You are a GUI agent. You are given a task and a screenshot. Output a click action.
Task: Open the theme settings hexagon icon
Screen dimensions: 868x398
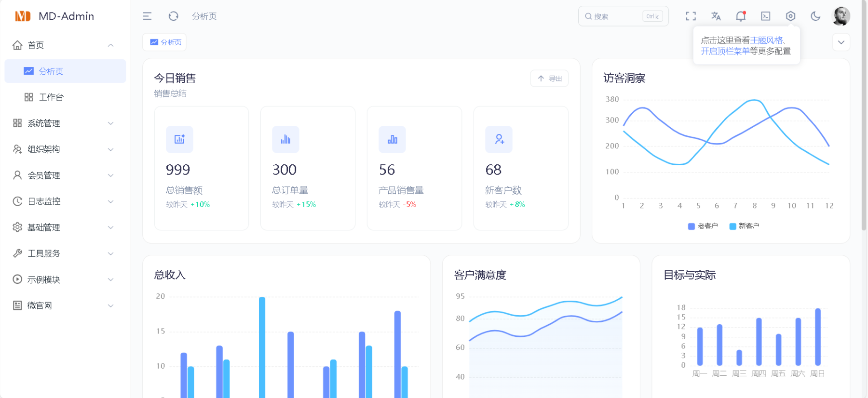pos(790,16)
